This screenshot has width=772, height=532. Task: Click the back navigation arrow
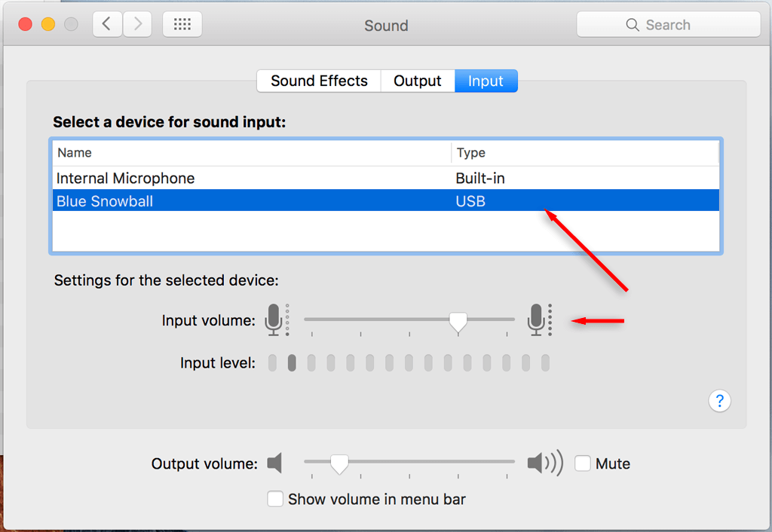(x=107, y=25)
